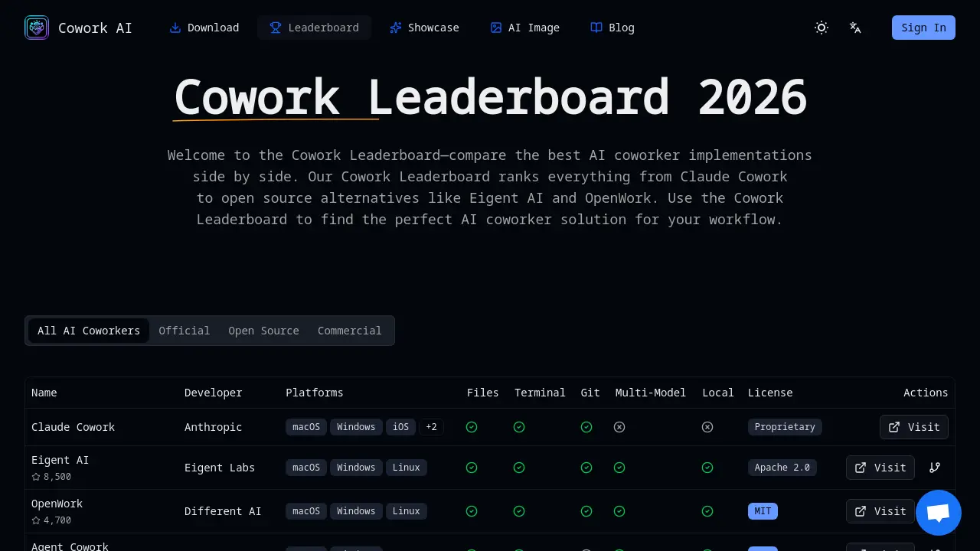Click Multi-Model checkmark in OpenWork row

619,511
